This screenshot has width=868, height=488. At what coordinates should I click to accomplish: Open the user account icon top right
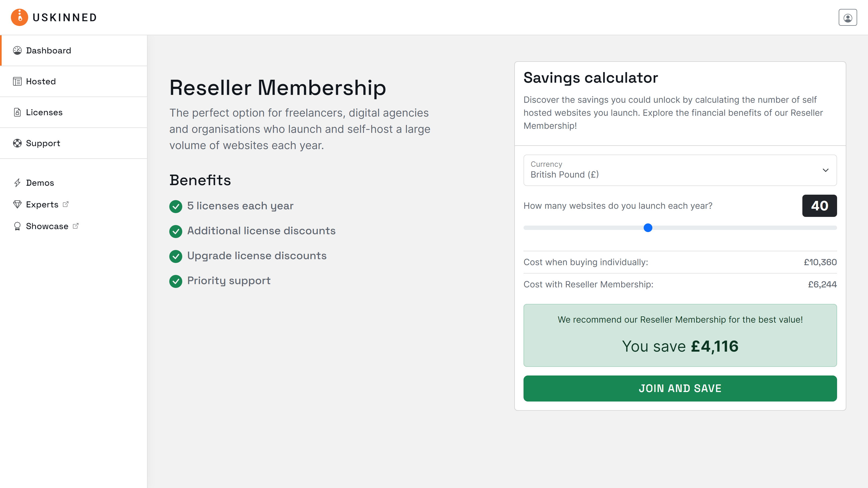point(848,17)
